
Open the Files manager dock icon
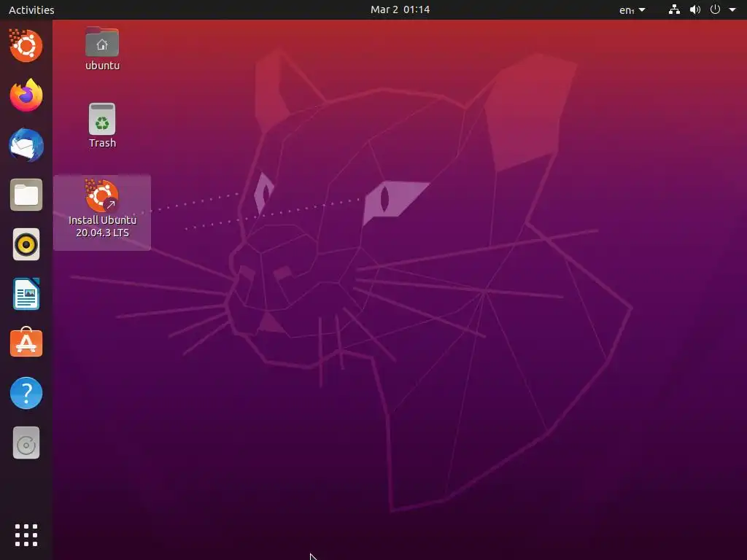click(x=26, y=195)
